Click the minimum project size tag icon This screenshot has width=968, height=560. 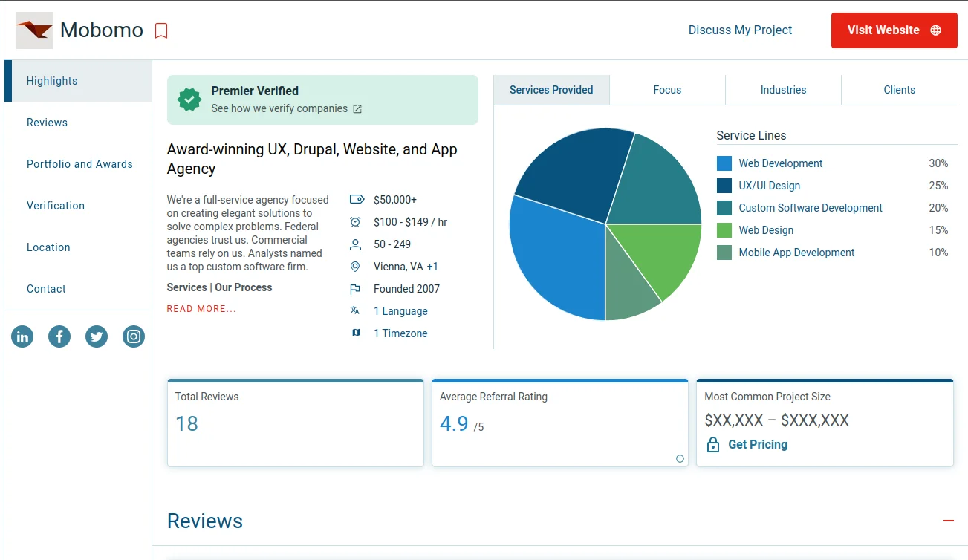[357, 199]
